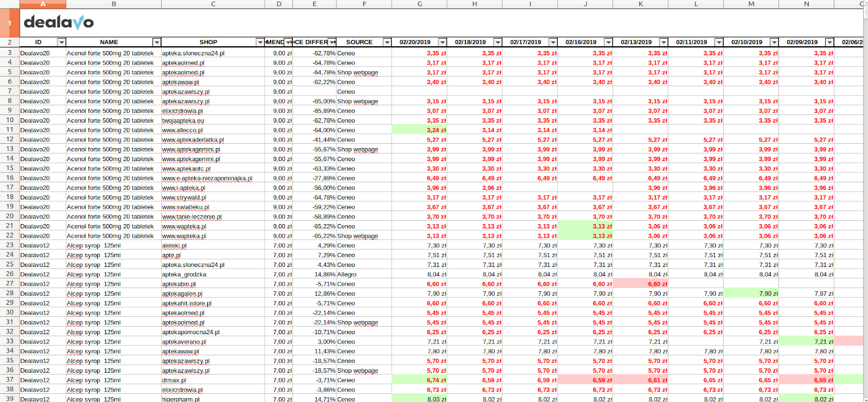Select column B header
The height and width of the screenshot is (402, 868).
[x=114, y=4]
